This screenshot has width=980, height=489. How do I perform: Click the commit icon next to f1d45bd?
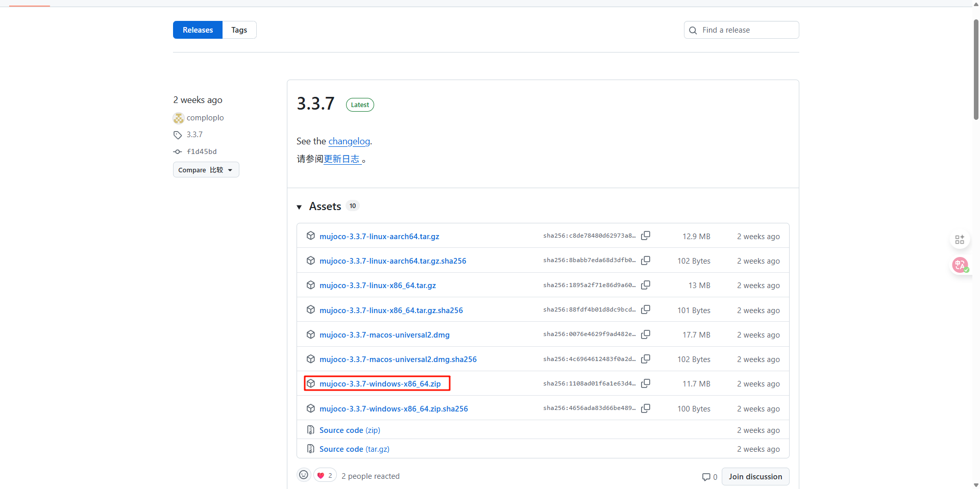[x=178, y=152]
